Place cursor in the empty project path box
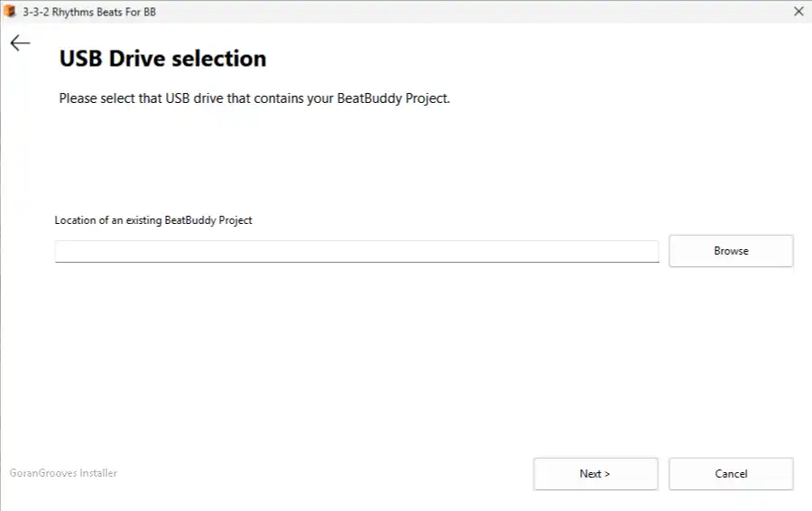 click(x=356, y=251)
